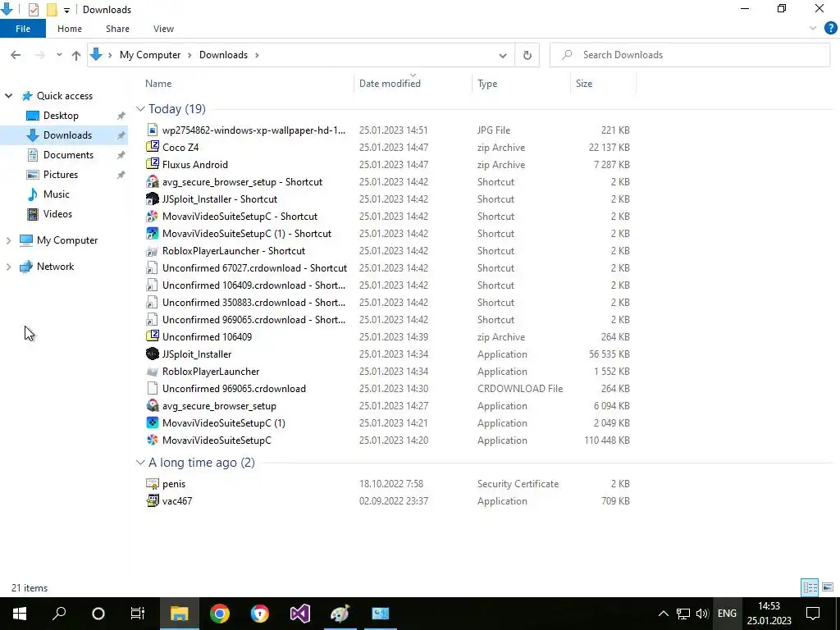This screenshot has height=630, width=840.
Task: Open the View ribbon tab
Action: (163, 29)
